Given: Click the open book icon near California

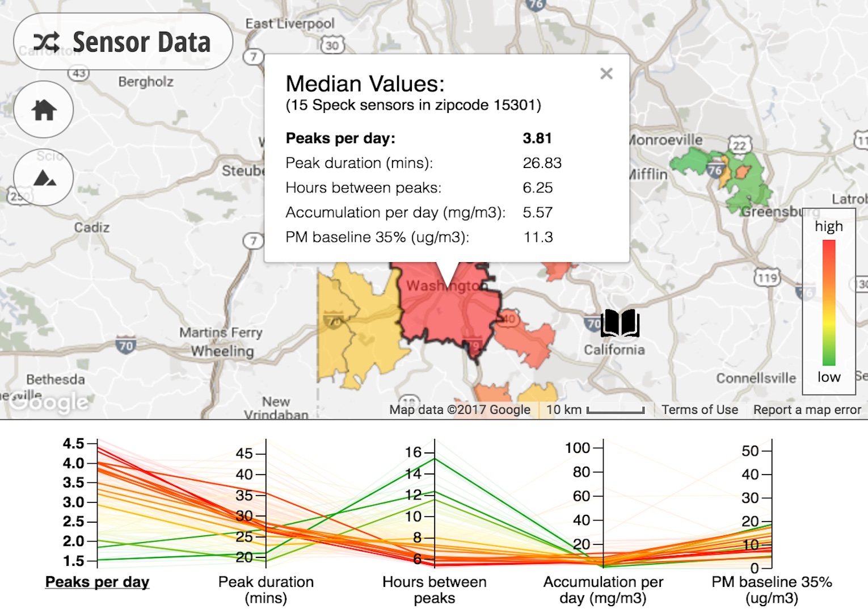Looking at the screenshot, I should coord(620,324).
